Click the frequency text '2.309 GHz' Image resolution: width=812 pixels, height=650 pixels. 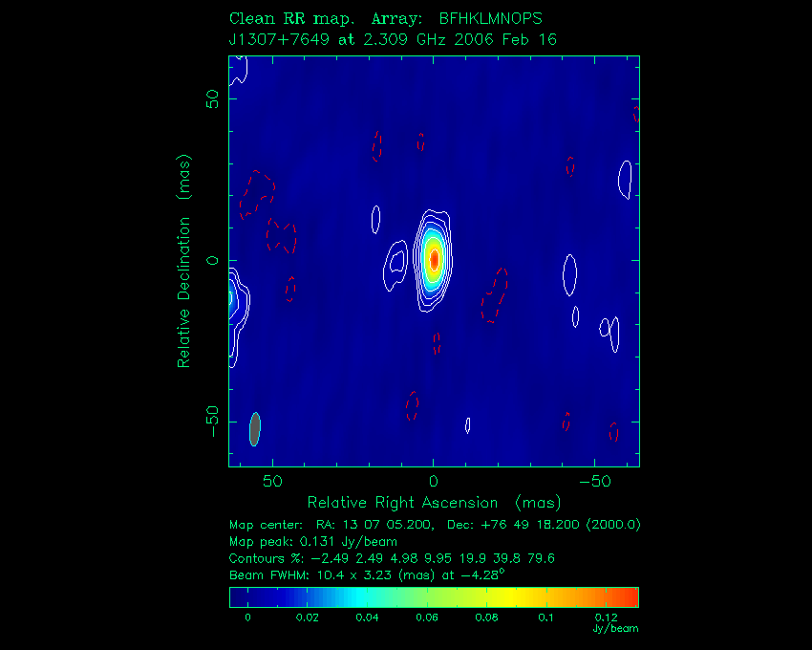[404, 40]
